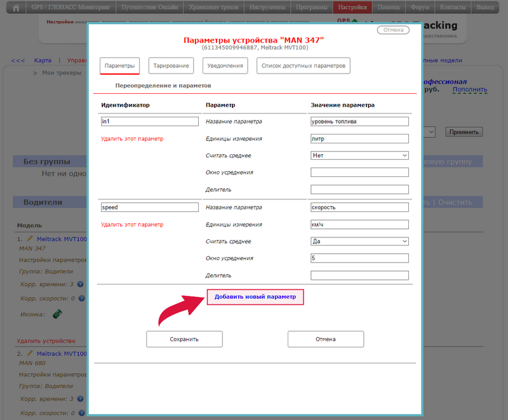Screen dimensions: 508x420
Task: Click pencil edit icon for MAN 347
Action: pos(29,239)
